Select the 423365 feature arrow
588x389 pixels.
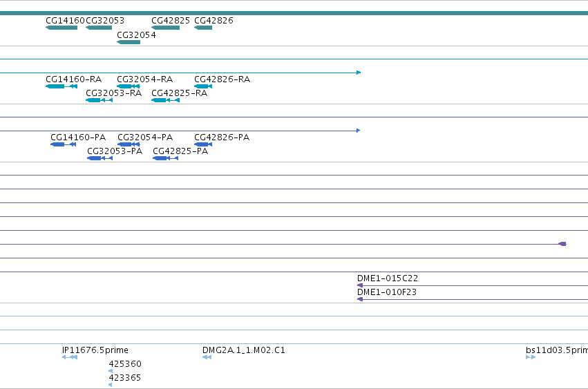point(111,385)
